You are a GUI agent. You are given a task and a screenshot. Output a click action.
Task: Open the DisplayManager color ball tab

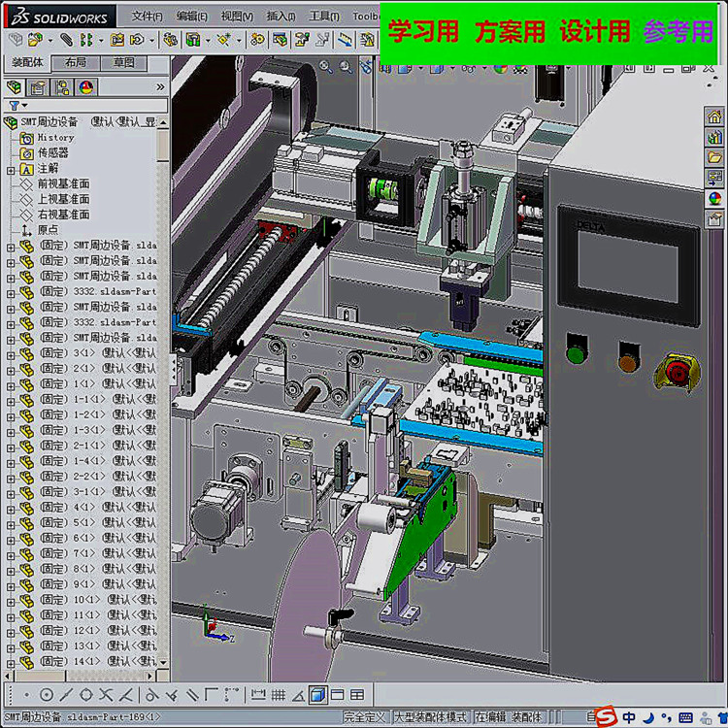click(86, 86)
